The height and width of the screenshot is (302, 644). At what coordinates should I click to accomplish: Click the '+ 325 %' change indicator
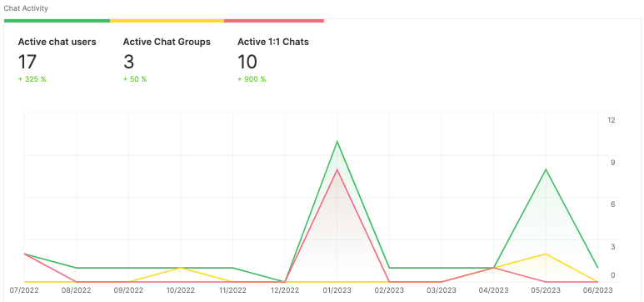click(x=32, y=79)
